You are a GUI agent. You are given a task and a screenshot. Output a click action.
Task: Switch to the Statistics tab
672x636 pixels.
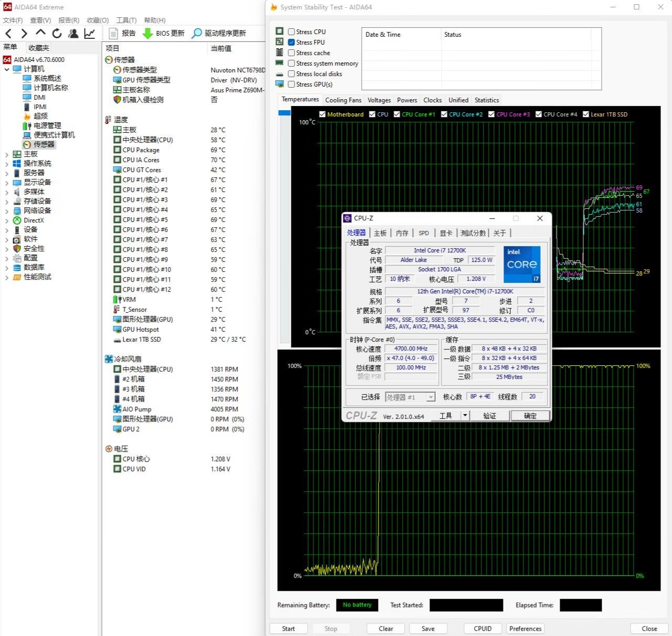(x=487, y=100)
